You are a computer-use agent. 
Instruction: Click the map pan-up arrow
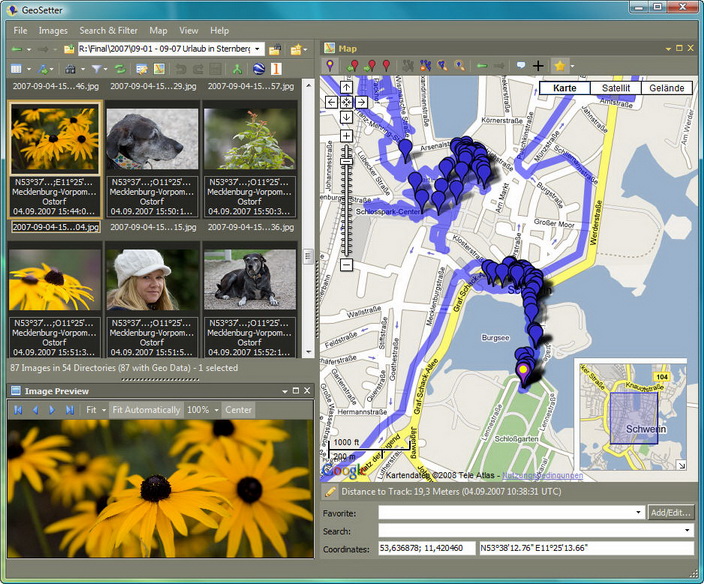pyautogui.click(x=346, y=87)
